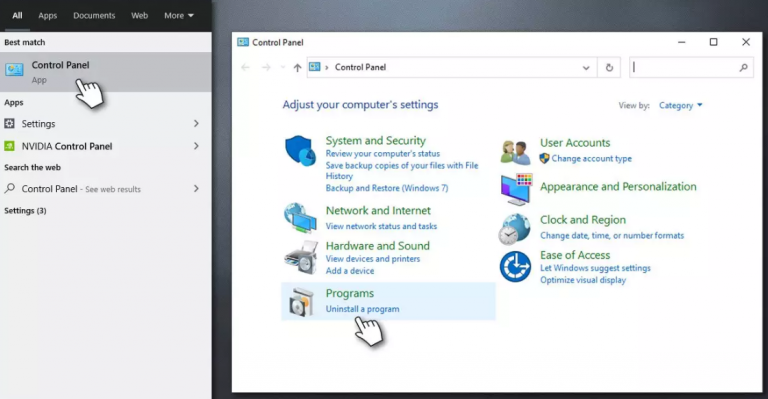Screen dimensions: 768x399
Task: Open the System and Security category
Action: pos(376,141)
